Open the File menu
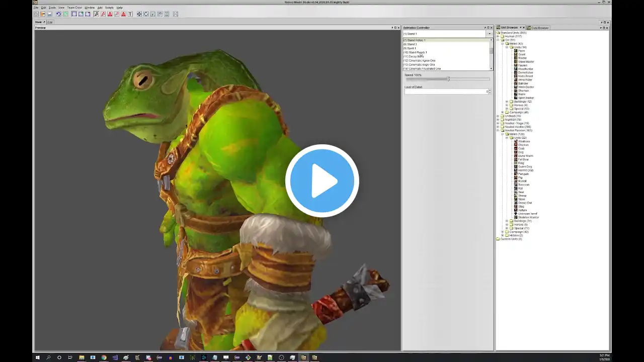Screen dimensions: 644x362 36,8
